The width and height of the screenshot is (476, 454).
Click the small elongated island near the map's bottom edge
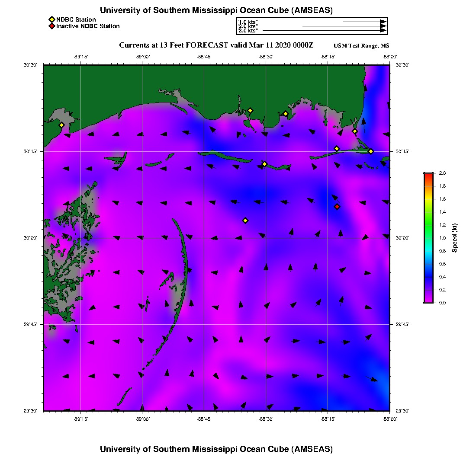tap(125, 396)
